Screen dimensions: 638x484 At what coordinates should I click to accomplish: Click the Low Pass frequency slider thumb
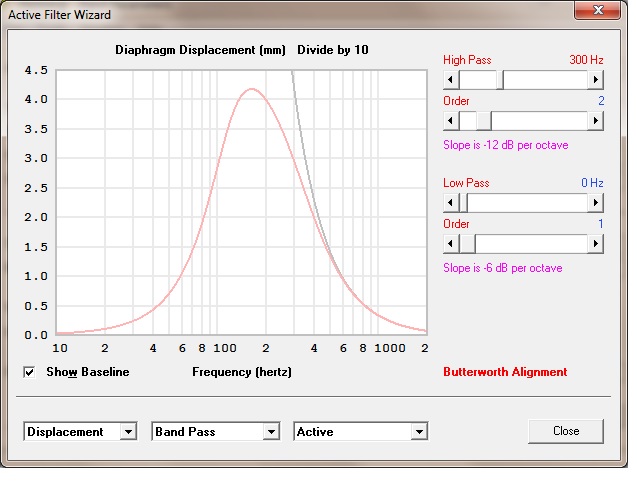[463, 203]
